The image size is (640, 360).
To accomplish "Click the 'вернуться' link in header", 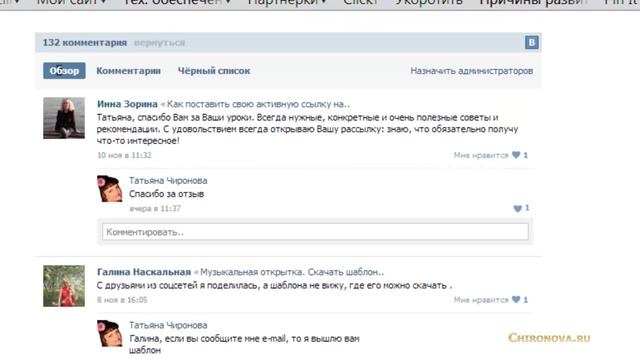I will pos(160,42).
